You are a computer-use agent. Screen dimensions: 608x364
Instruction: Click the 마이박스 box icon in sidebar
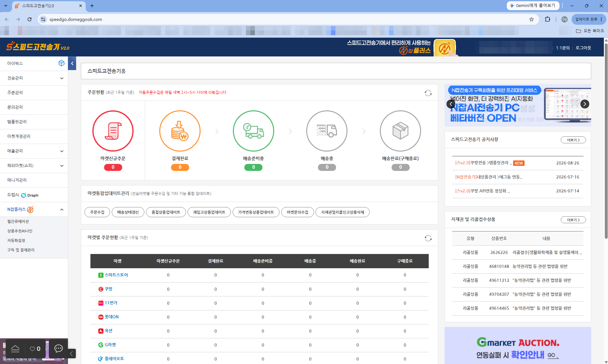pyautogui.click(x=62, y=63)
